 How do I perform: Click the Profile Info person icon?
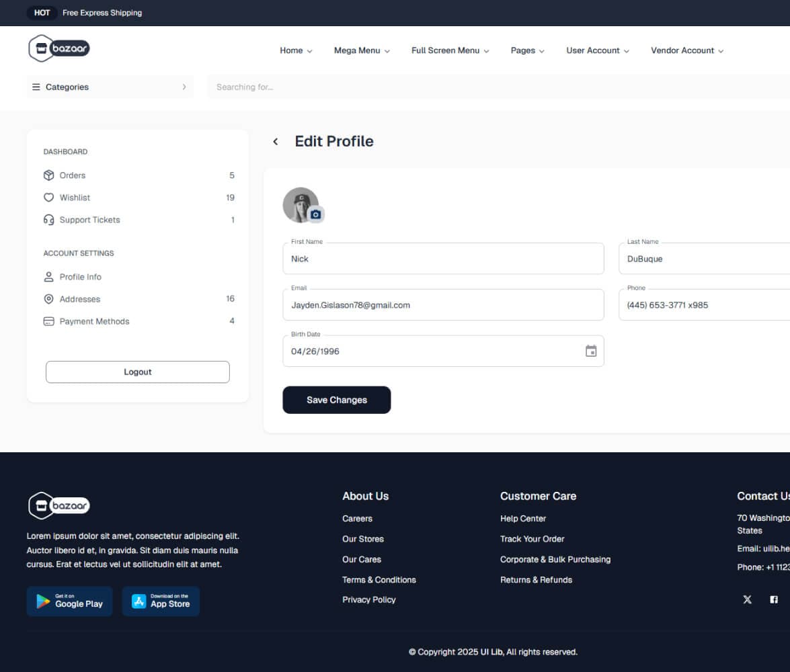click(x=48, y=277)
